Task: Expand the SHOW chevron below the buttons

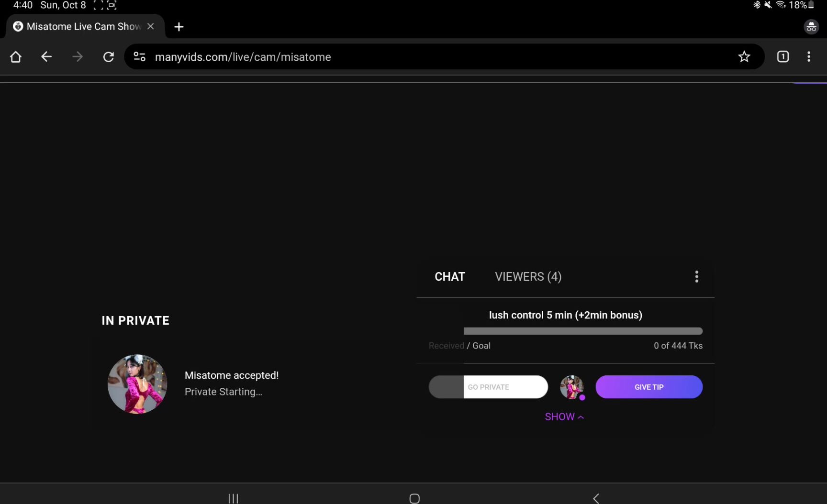Action: coord(564,416)
